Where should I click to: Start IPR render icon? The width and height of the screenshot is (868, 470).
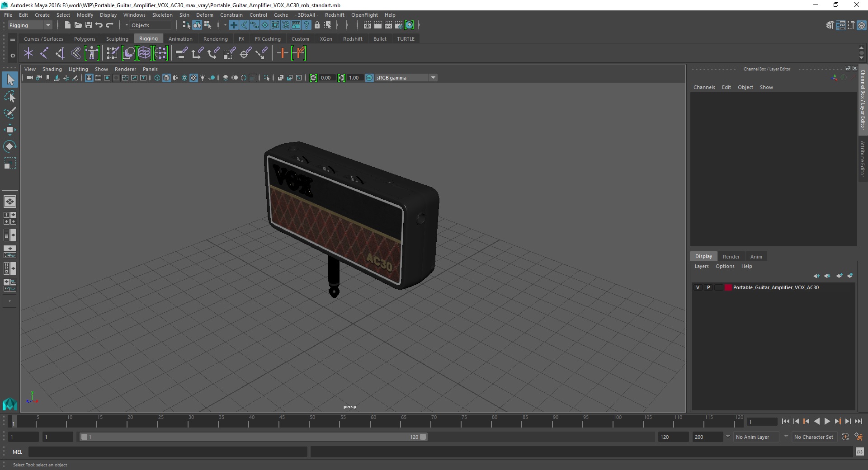click(x=388, y=25)
